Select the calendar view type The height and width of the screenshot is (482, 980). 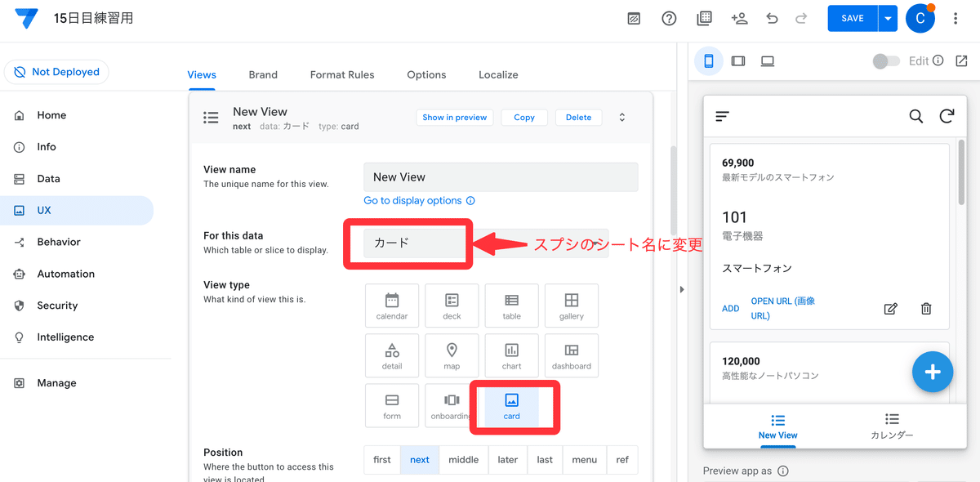point(391,305)
